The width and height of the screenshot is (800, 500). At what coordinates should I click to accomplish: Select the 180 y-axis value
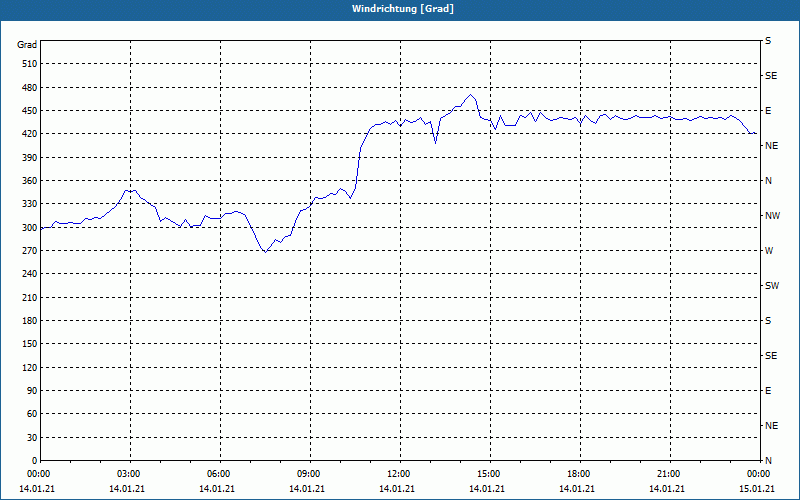(30, 321)
